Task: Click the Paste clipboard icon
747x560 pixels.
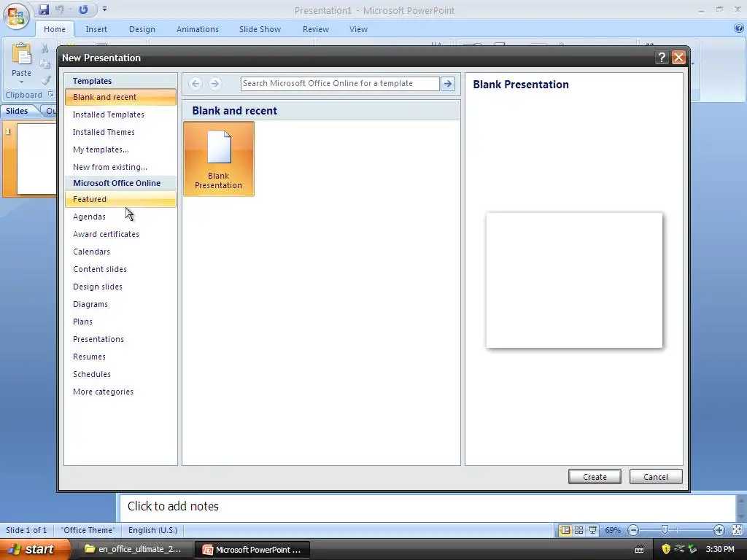Action: 21,54
